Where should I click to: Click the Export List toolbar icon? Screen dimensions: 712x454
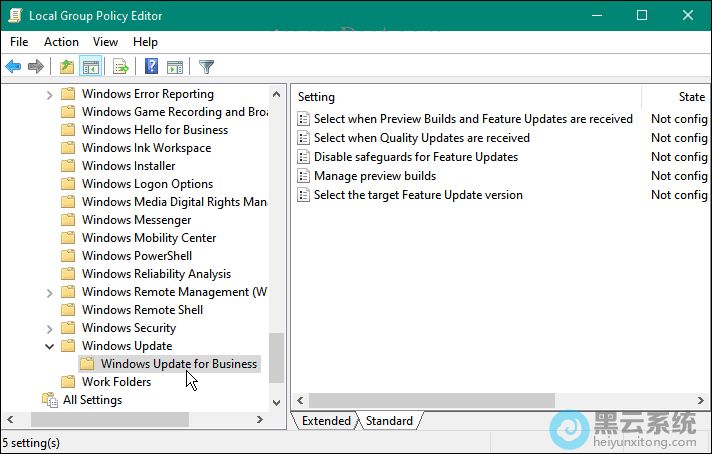click(121, 67)
